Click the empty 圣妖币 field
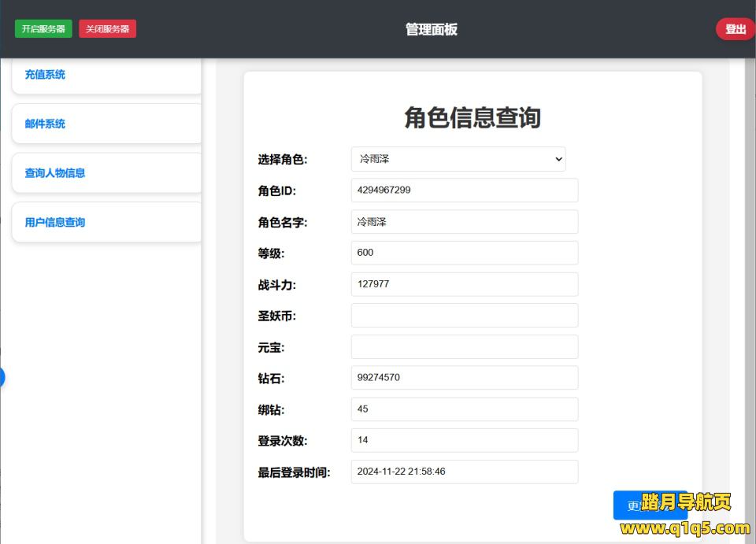The height and width of the screenshot is (544, 756). (x=464, y=316)
